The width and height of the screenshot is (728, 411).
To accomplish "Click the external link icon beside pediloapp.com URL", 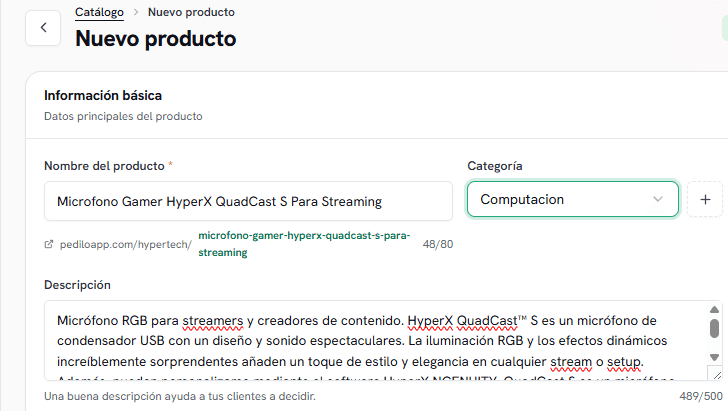I will click(49, 244).
